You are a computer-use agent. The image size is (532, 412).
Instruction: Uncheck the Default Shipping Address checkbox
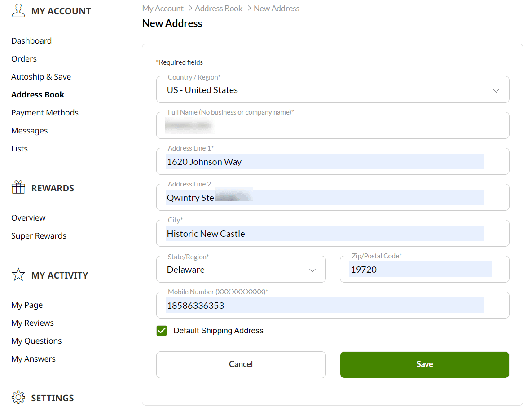[x=162, y=331]
